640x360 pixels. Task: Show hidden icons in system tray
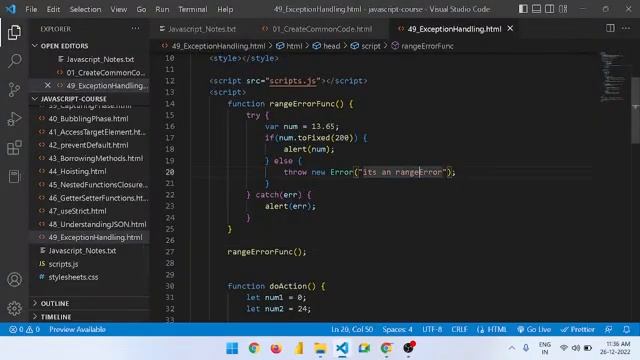point(511,348)
